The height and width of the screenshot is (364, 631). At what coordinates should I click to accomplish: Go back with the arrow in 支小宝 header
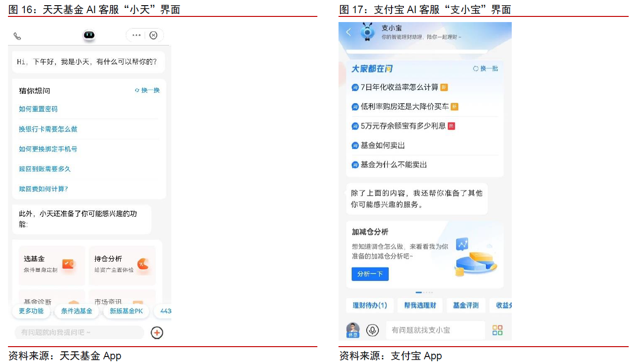tap(348, 32)
